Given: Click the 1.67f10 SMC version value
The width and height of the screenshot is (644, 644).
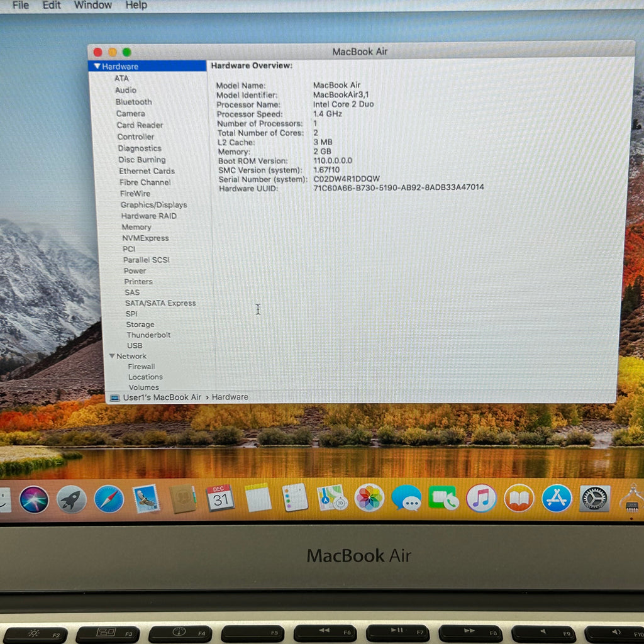Looking at the screenshot, I should point(326,169).
